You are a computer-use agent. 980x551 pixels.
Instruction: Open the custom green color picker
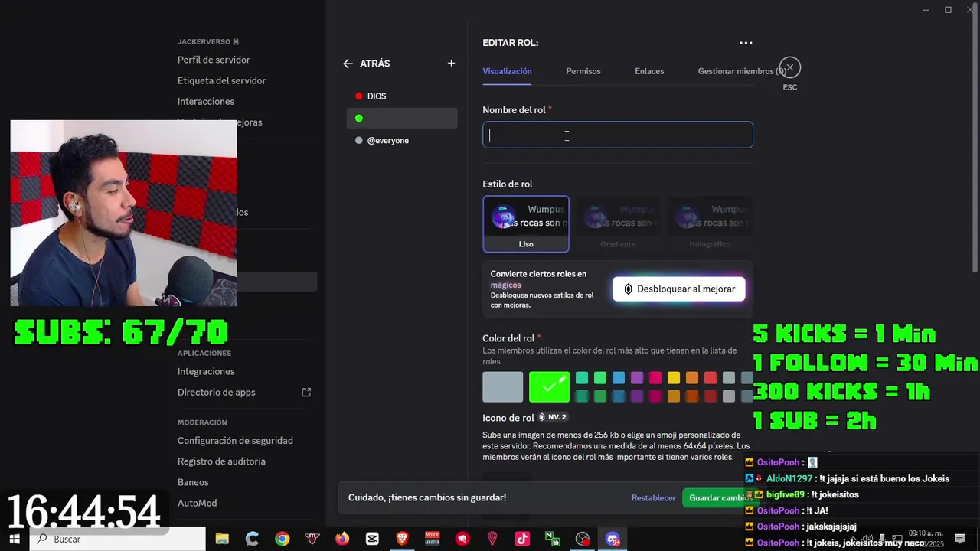[549, 387]
